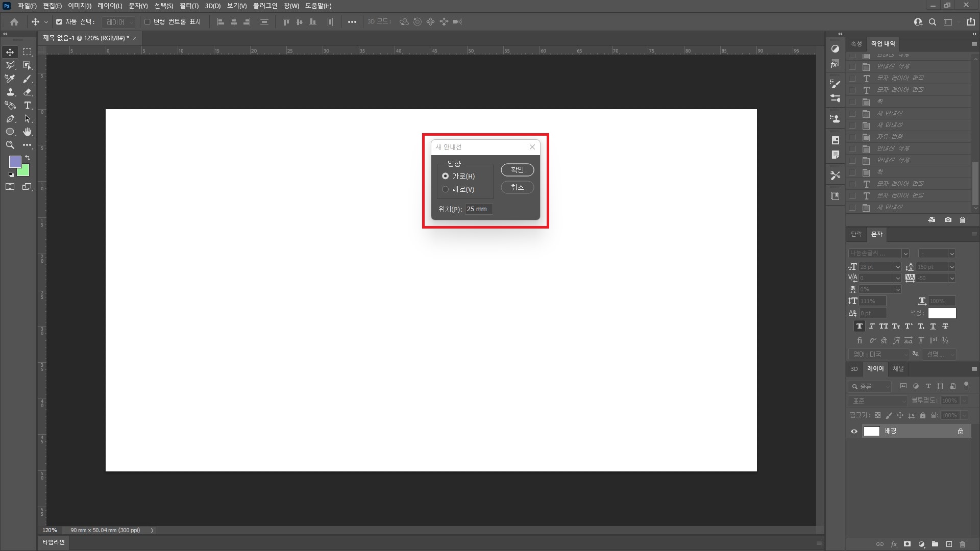
Task: Select the Hand tool
Action: [28, 132]
